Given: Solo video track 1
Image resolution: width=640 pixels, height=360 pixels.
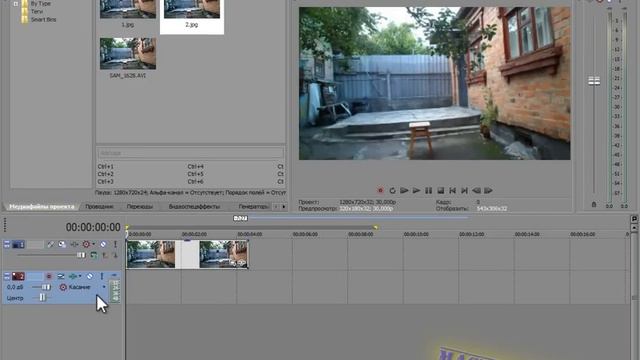Looking at the screenshot, I should (x=115, y=244).
